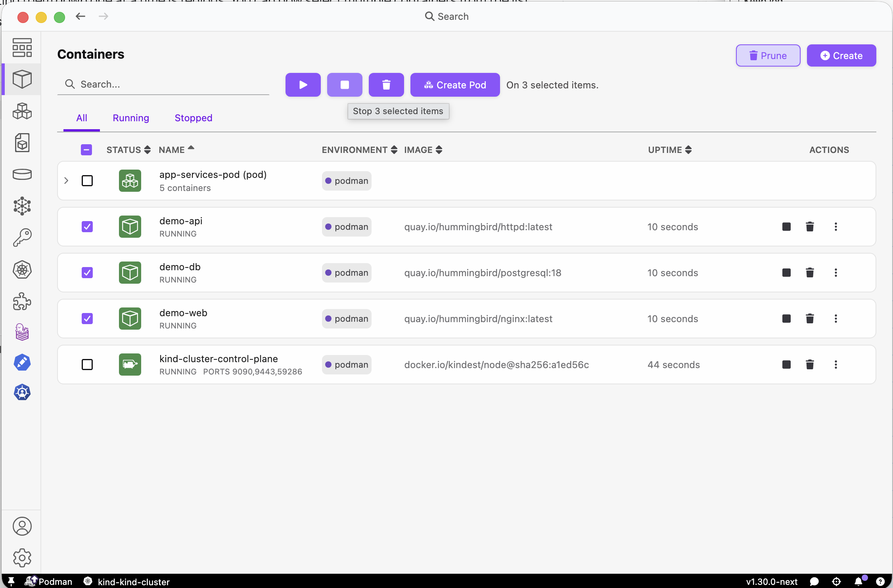Switch to the Stopped tab
Screen dimensions: 893x588
(194, 118)
